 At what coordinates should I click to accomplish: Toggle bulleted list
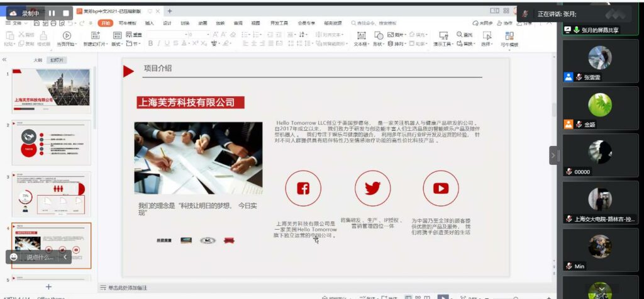click(246, 35)
